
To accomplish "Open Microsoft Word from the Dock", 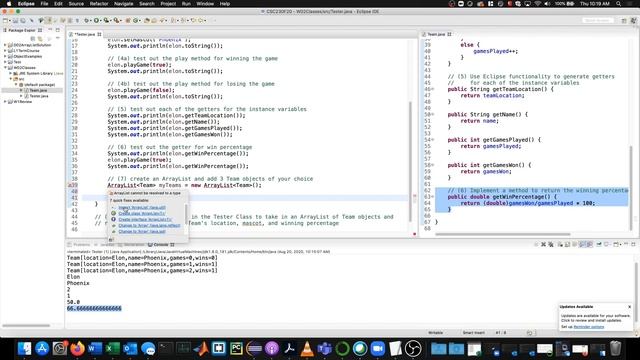I will [95, 348].
